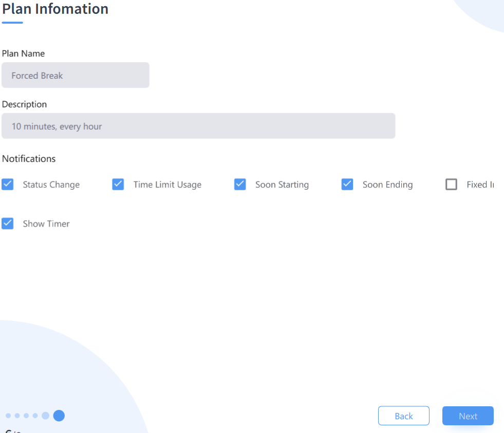This screenshot has height=433, width=504.
Task: Jump to the second step dot
Action: click(x=17, y=416)
